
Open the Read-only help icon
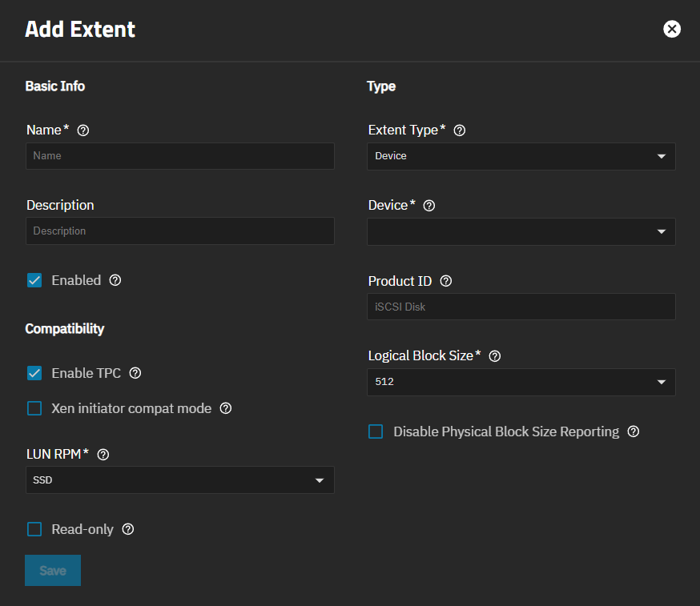pyautogui.click(x=127, y=529)
